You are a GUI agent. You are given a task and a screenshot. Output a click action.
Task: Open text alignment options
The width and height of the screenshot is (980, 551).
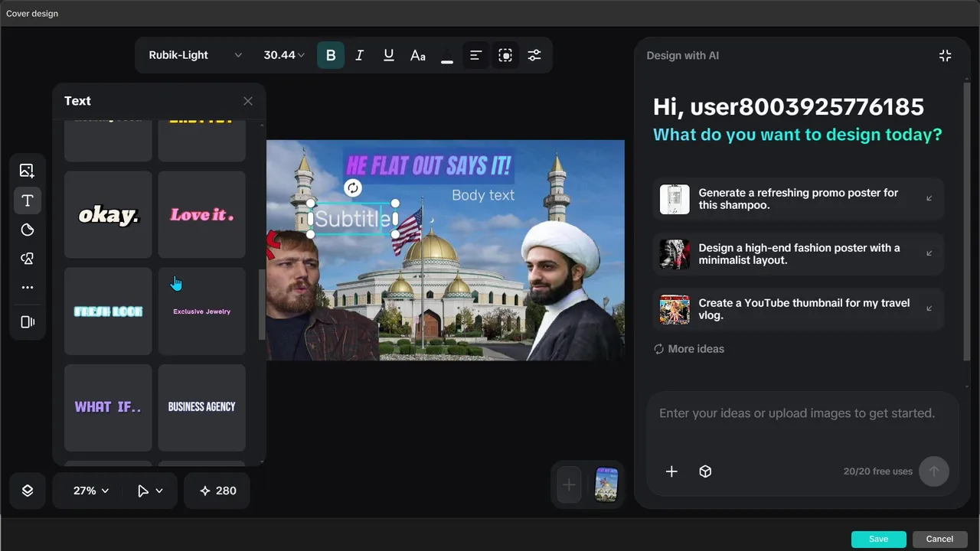(476, 55)
